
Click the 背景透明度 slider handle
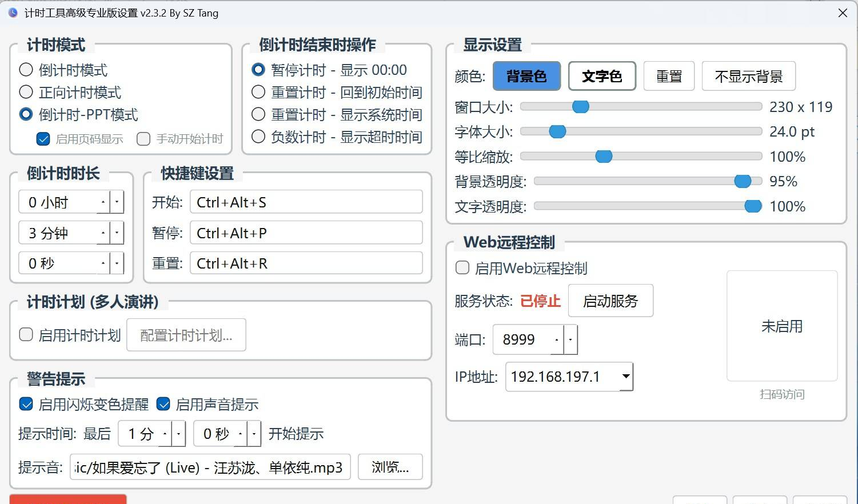743,181
